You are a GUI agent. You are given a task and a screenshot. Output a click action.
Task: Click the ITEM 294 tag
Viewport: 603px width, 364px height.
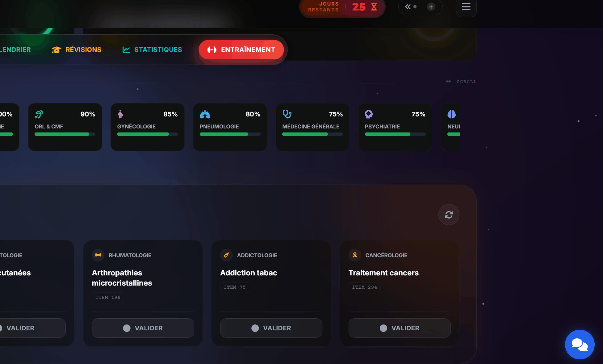(364, 287)
